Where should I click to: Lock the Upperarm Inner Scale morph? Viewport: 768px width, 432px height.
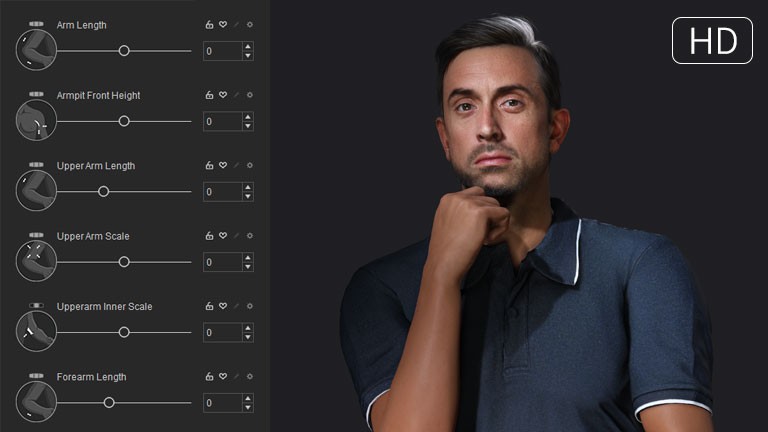(x=209, y=307)
